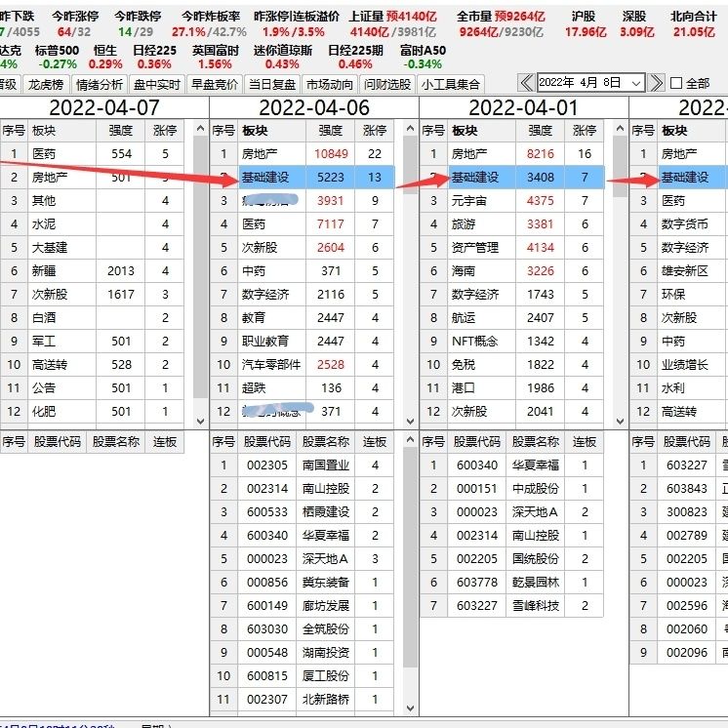Click 富时A50 index quote

[423, 58]
